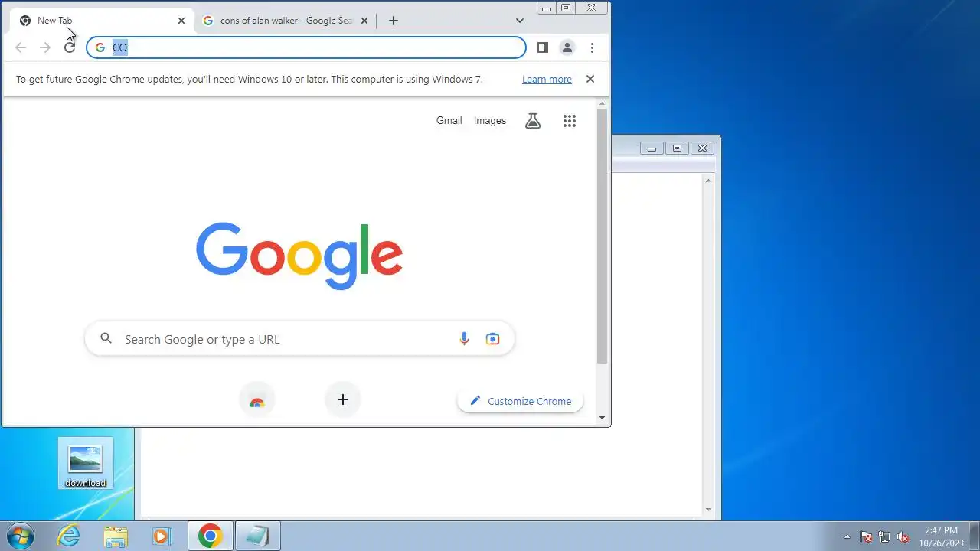Click the Google search box
This screenshot has height=551, width=980.
pyautogui.click(x=299, y=339)
